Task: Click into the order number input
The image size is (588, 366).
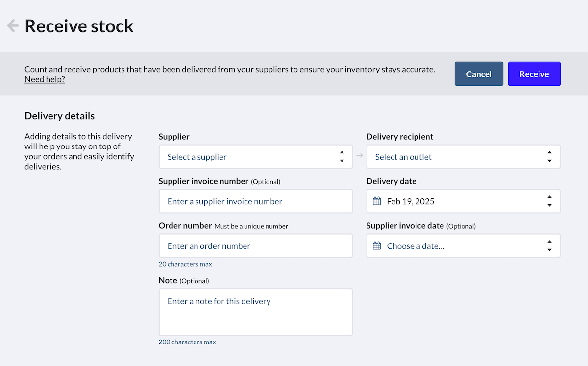Action: (255, 246)
